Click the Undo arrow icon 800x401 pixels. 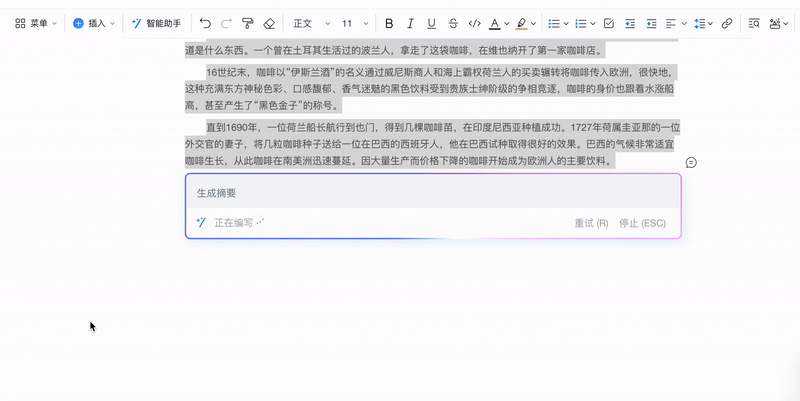(x=205, y=22)
